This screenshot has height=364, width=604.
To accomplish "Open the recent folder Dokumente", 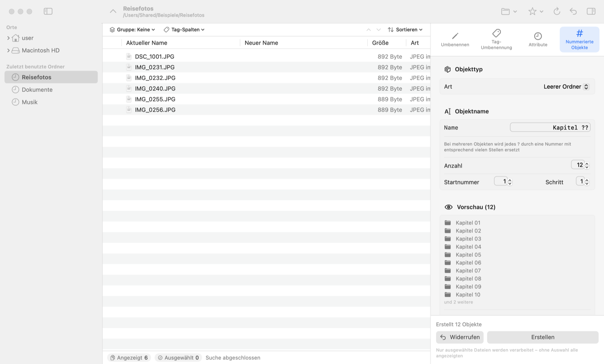I will [51, 89].
